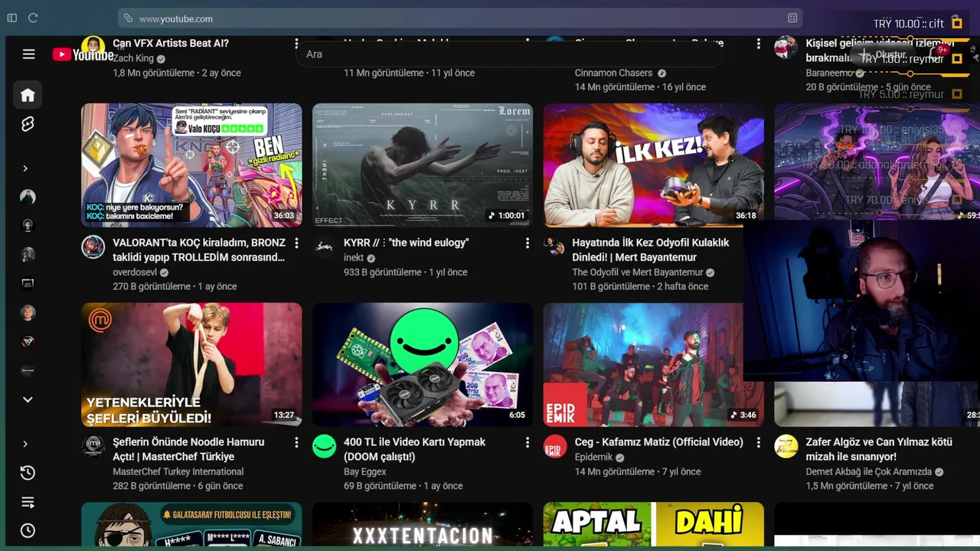The height and width of the screenshot is (551, 980).
Task: Open MasterChef Turkey International channel name
Action: pos(178,471)
